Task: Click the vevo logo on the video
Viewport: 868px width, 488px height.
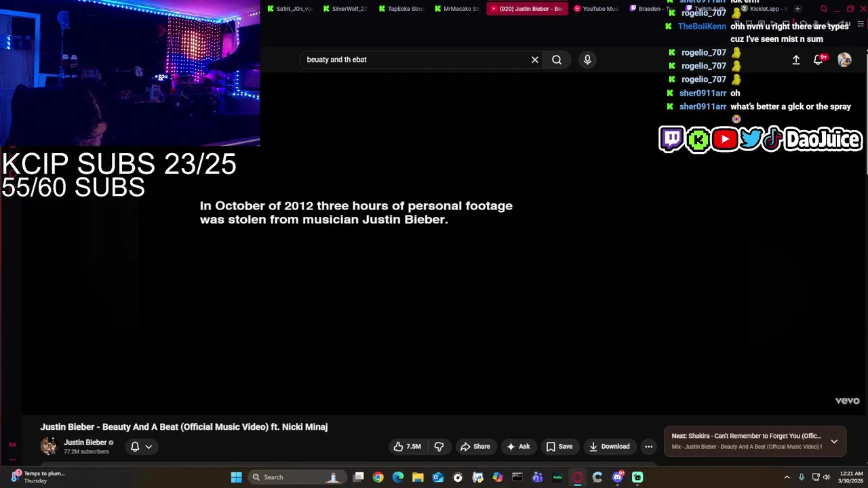Action: [847, 401]
